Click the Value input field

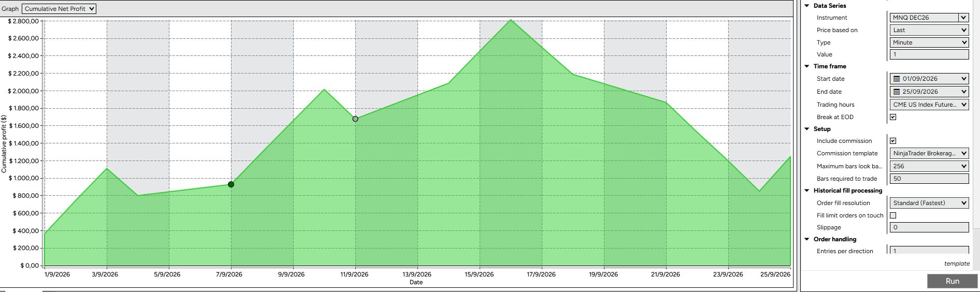(x=929, y=54)
